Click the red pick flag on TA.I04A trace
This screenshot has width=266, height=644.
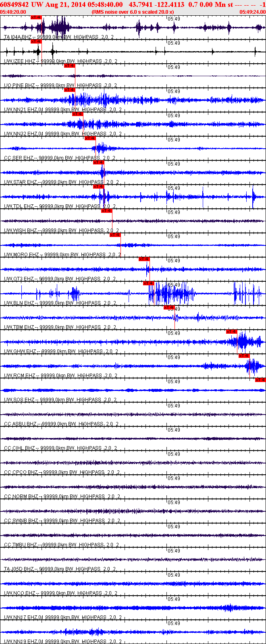(36, 17)
